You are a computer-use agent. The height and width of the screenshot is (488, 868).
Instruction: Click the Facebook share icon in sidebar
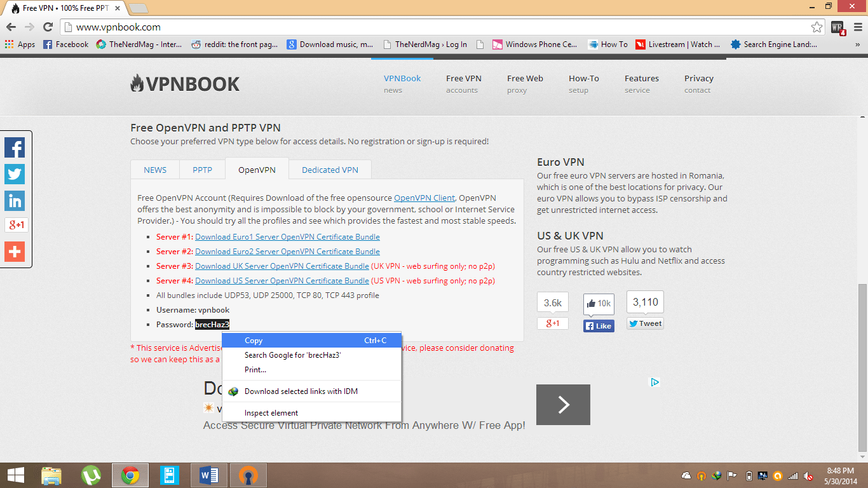tap(15, 147)
